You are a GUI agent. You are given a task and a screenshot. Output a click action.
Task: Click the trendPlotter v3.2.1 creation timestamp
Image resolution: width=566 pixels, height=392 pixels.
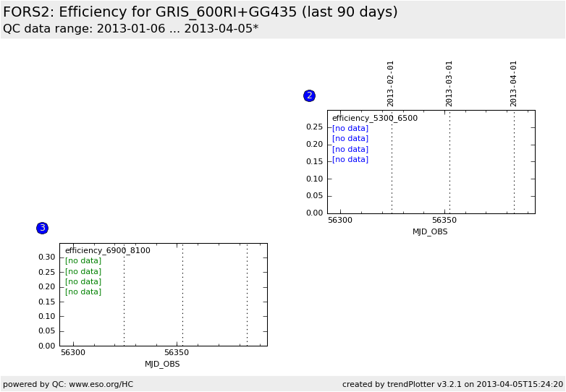(x=452, y=385)
